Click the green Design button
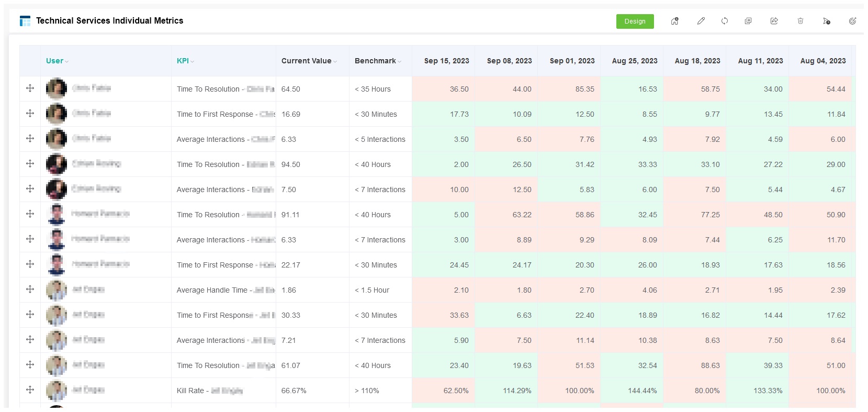 635,21
